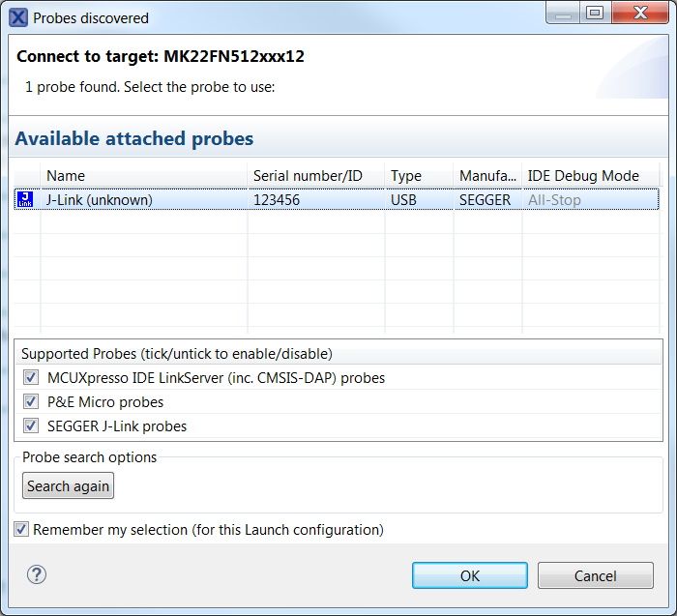This screenshot has width=677, height=616.
Task: Maximize the Probes discovered dialog
Action: pyautogui.click(x=595, y=13)
